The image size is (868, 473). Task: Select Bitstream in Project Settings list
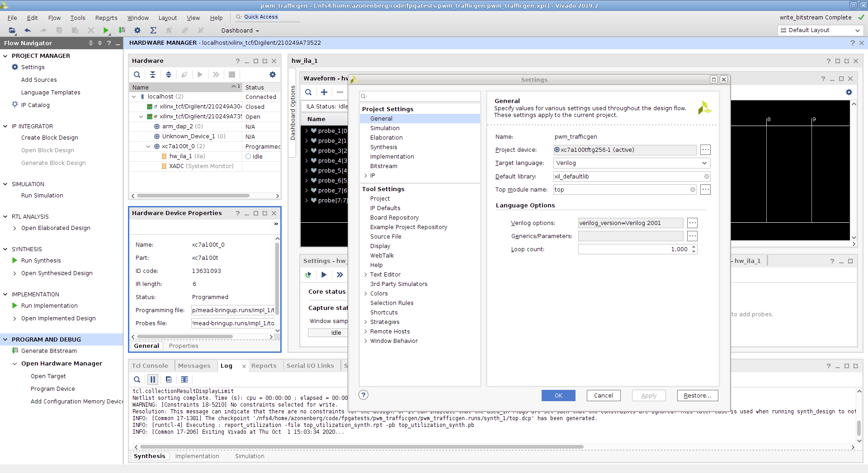click(384, 166)
